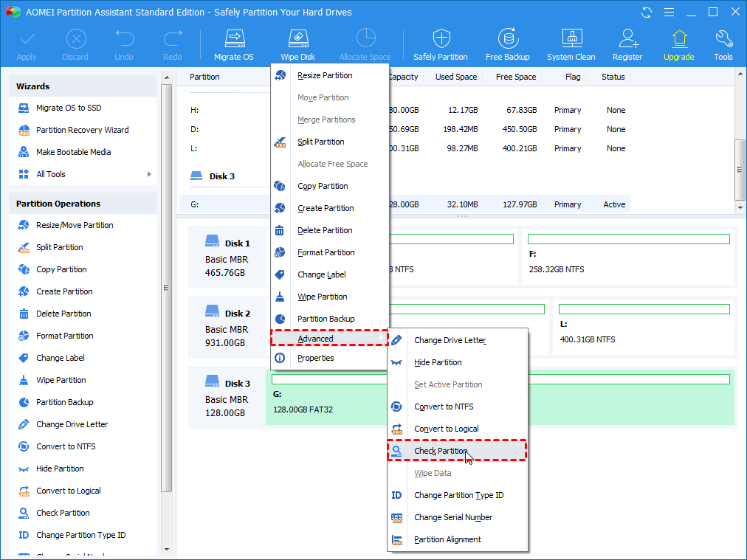Screen dimensions: 747x560
Task: Start System Clean from the toolbar
Action: tap(571, 45)
